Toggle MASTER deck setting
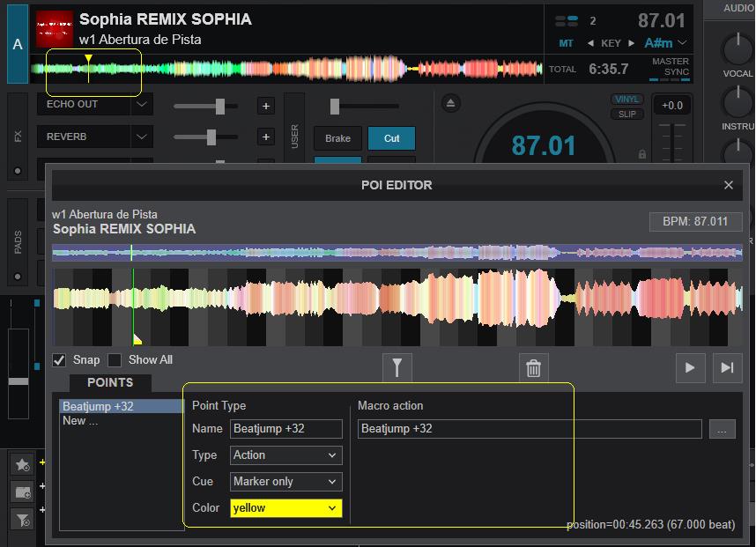The width and height of the screenshot is (756, 547). [x=671, y=61]
